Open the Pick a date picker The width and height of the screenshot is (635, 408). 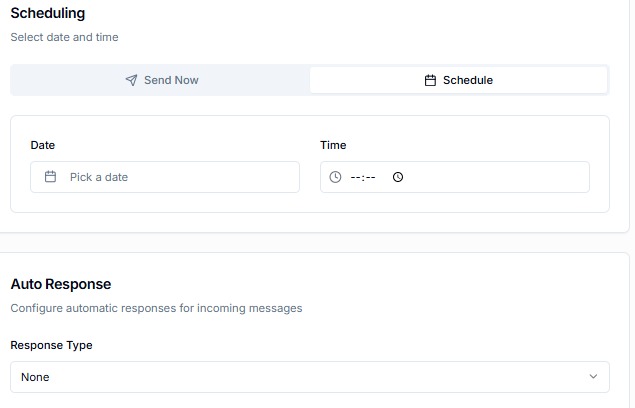pos(165,177)
